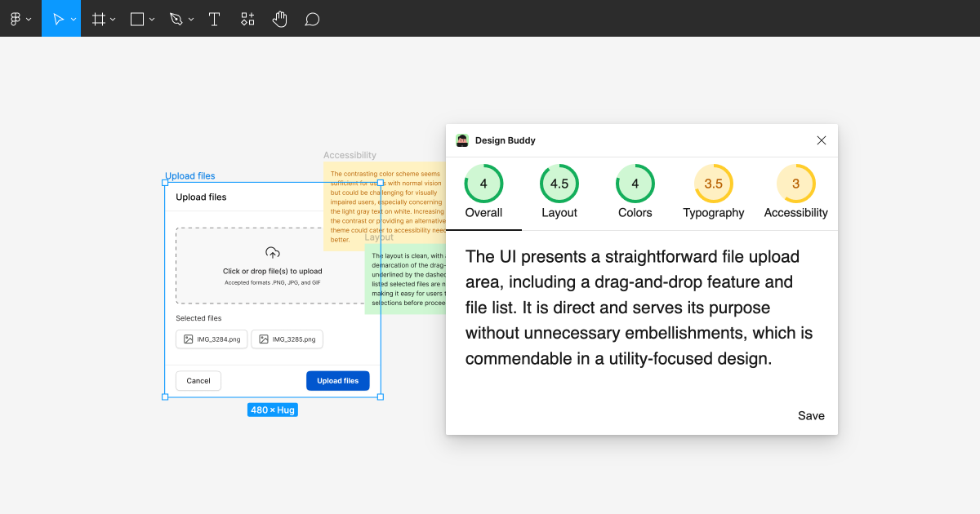Expand the Pen tool dropdown chevron
980x514 pixels.
(x=191, y=20)
